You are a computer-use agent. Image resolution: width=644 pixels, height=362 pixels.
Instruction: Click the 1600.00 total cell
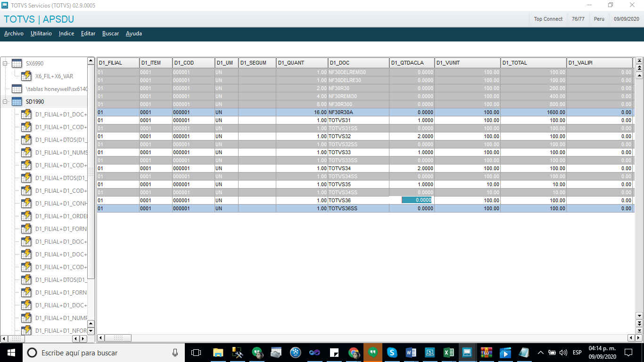pos(534,112)
